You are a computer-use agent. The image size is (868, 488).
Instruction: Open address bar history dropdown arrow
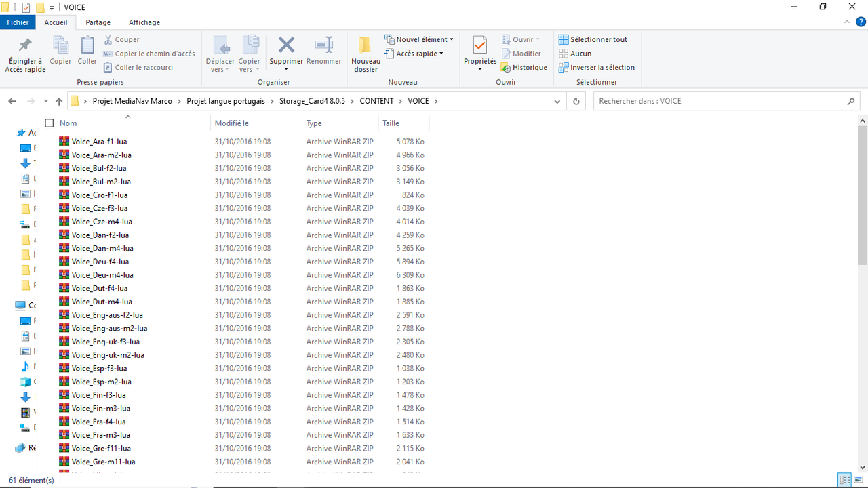point(557,101)
